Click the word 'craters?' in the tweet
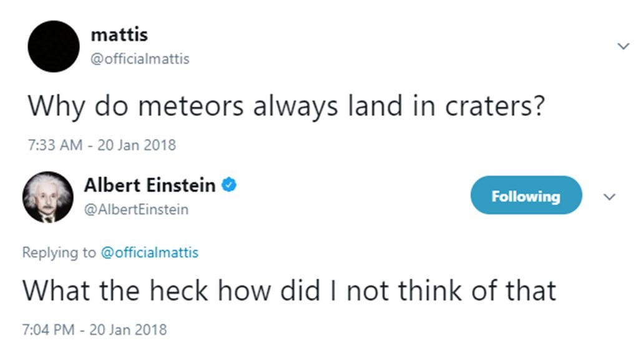 495,106
